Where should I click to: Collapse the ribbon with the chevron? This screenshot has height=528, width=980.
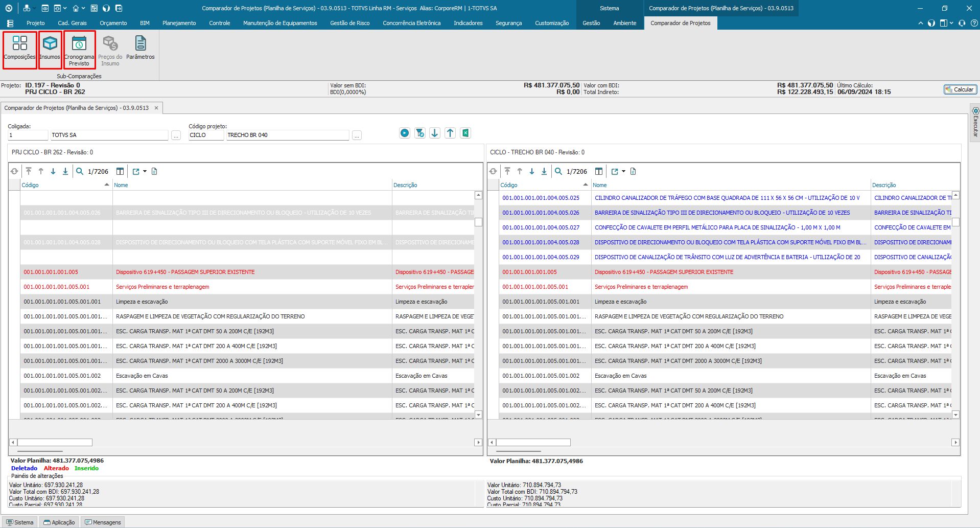(921, 23)
